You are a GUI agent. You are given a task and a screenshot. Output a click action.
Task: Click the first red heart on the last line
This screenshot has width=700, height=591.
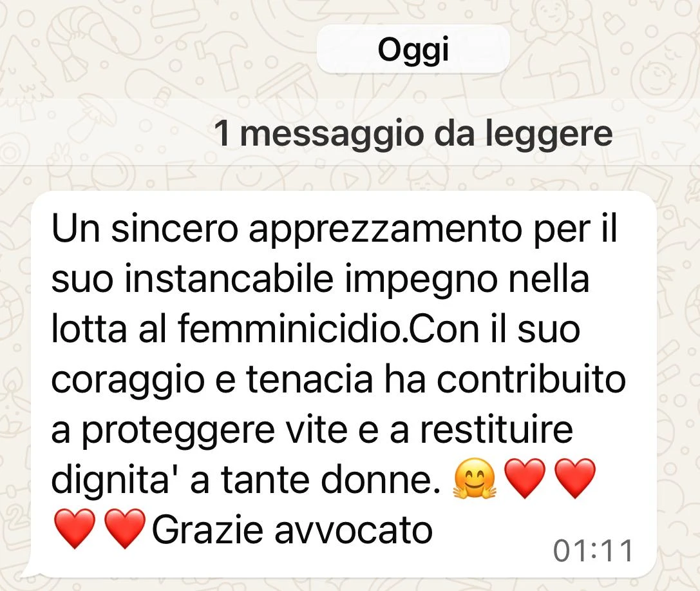click(x=74, y=529)
